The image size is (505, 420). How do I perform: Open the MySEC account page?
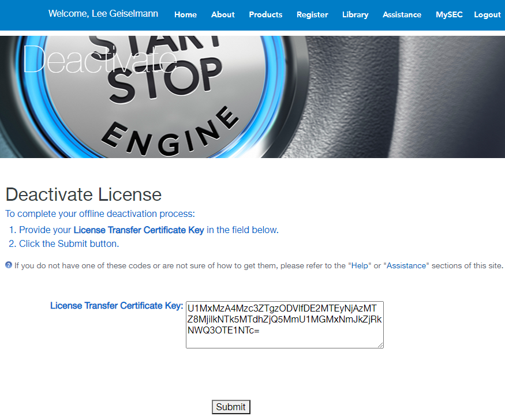pyautogui.click(x=449, y=15)
